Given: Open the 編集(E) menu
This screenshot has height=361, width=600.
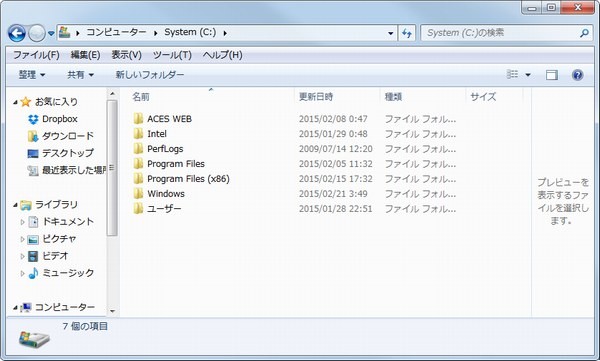Looking at the screenshot, I should (85, 55).
